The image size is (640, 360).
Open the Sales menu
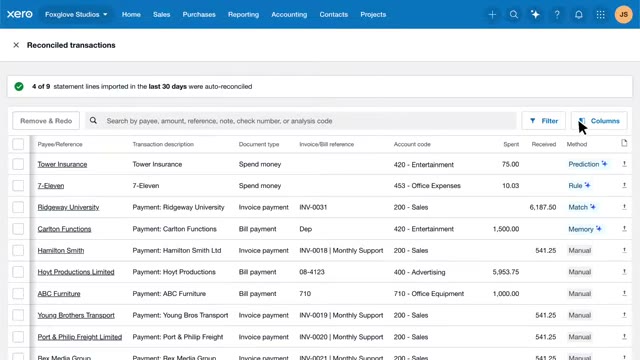point(162,14)
